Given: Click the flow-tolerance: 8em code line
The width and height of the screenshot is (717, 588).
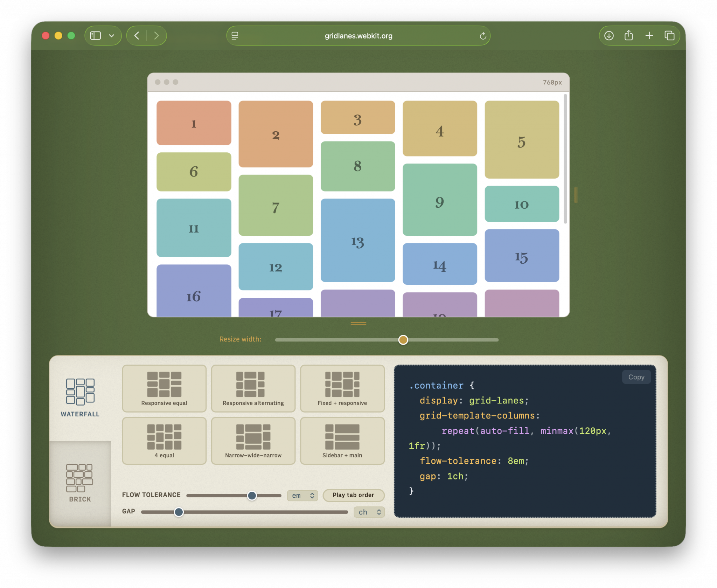Looking at the screenshot, I should pos(474,461).
